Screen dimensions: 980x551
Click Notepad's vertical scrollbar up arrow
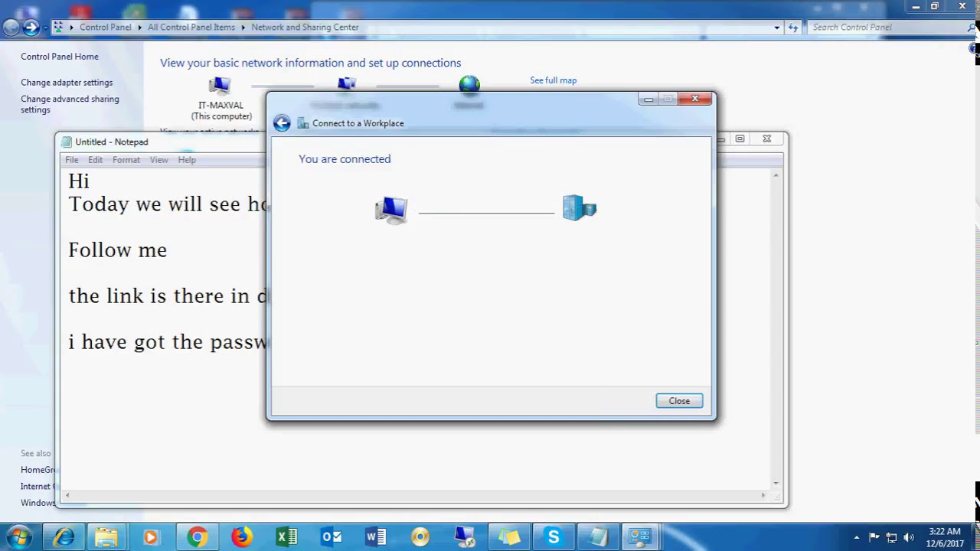click(776, 176)
